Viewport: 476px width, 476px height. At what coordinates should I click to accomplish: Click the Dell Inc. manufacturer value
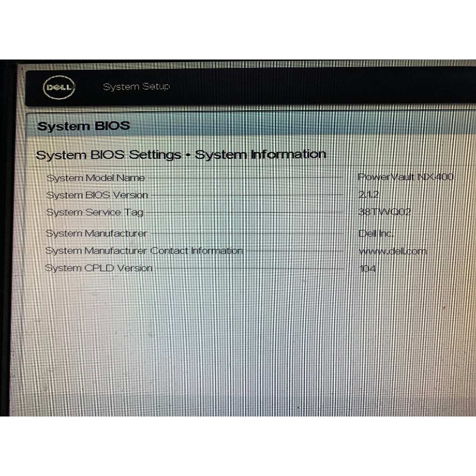[x=376, y=233]
